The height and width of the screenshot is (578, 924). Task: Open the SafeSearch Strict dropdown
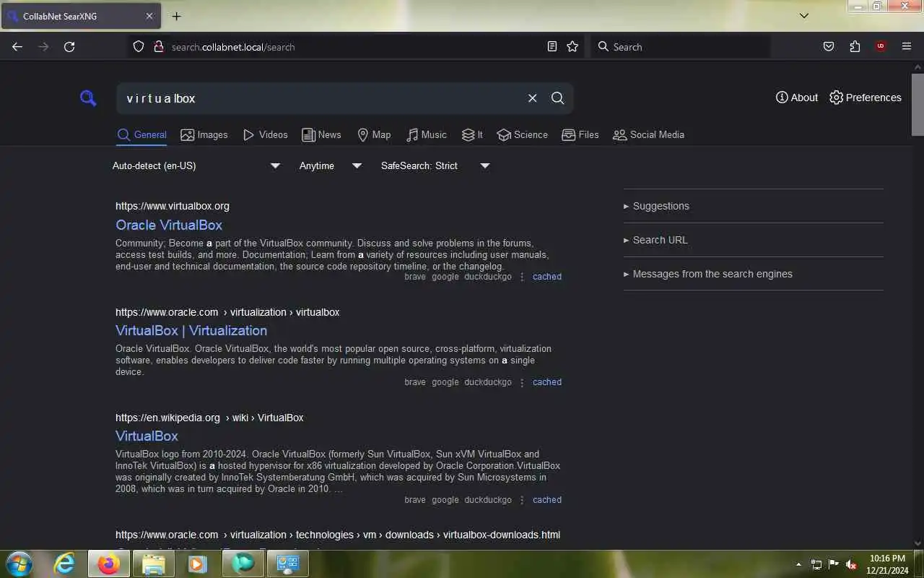[435, 165]
